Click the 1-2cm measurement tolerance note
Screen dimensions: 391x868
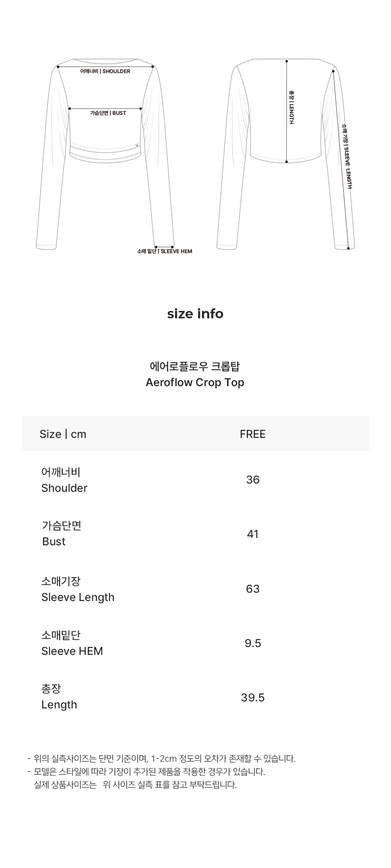(x=161, y=759)
